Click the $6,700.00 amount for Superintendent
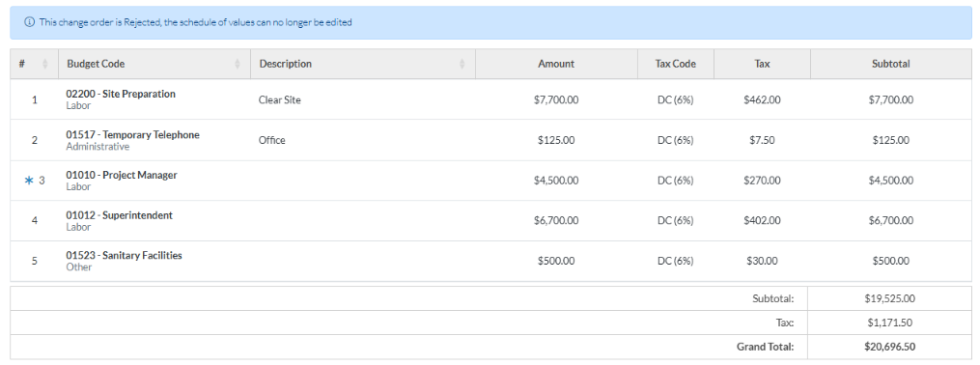This screenshot has height=365, width=980. pos(556,220)
